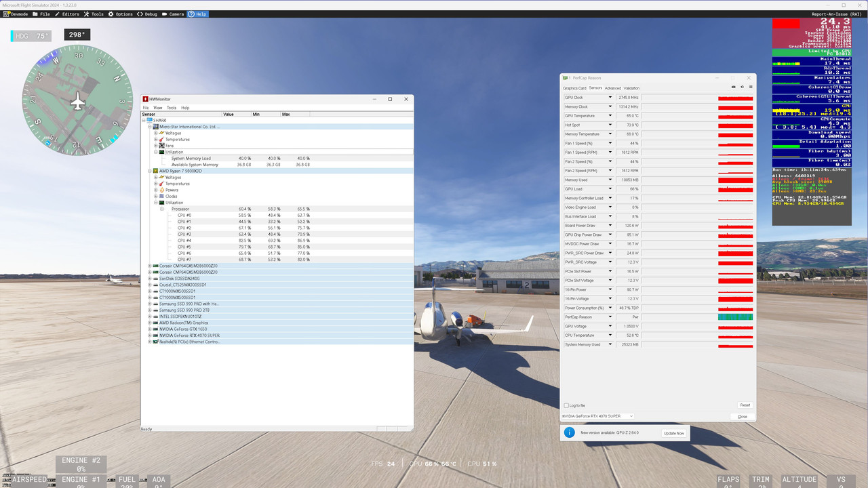Click the SHARK computer icon in HWMonitor
868x488 pixels.
pos(150,120)
